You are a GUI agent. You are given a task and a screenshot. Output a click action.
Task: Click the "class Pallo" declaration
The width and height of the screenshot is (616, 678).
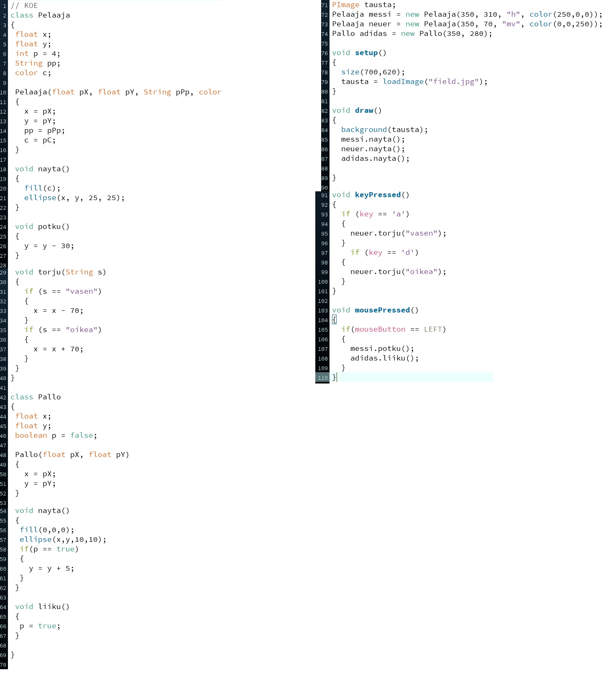click(35, 397)
